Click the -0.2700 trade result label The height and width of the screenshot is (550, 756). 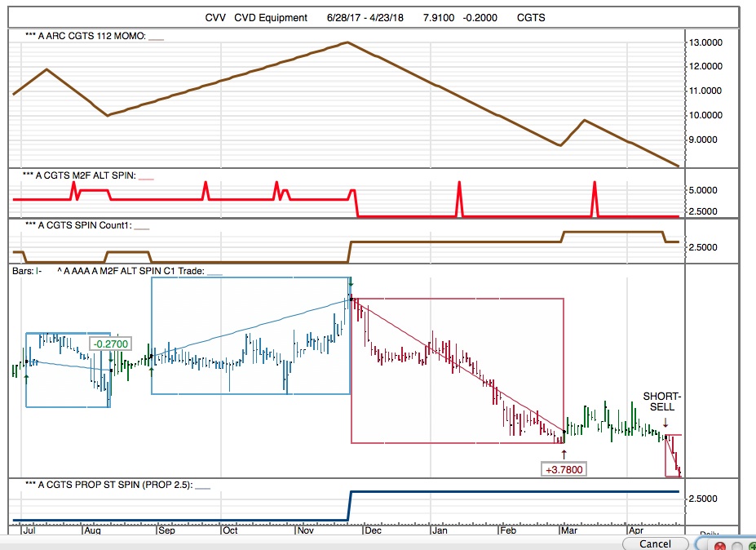[x=111, y=344]
